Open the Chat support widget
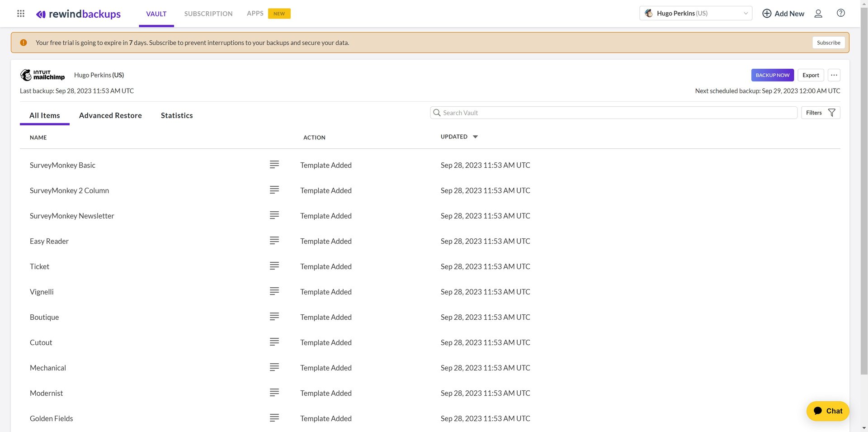Screen dimensions: 868x432 coord(827,411)
